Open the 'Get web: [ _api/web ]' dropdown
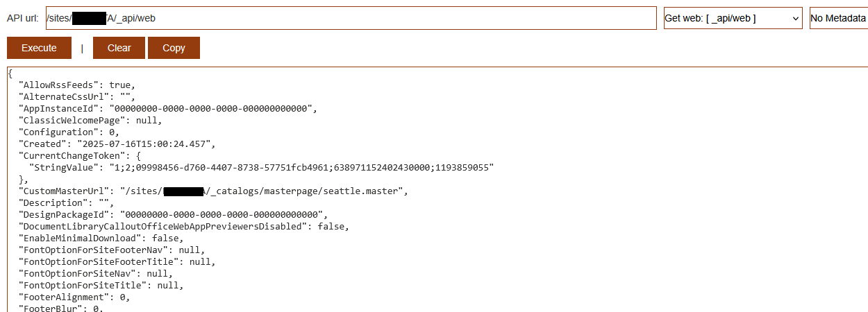This screenshot has height=312, width=868. click(733, 18)
